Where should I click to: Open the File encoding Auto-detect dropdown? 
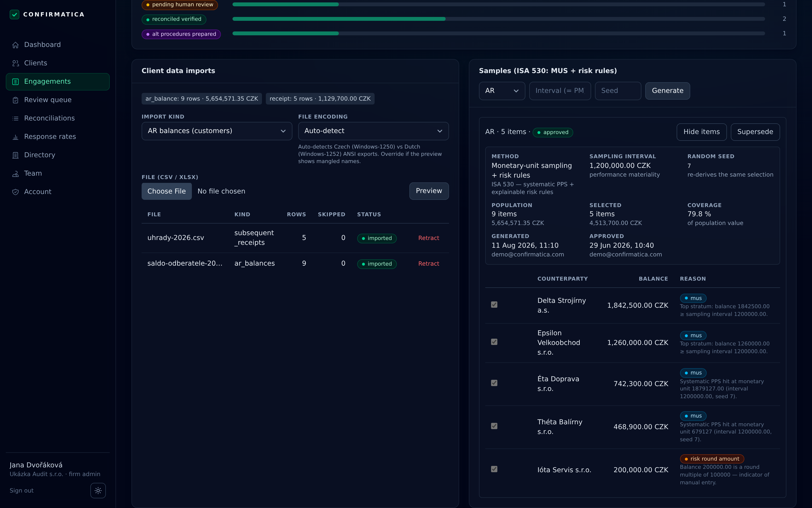tap(373, 131)
